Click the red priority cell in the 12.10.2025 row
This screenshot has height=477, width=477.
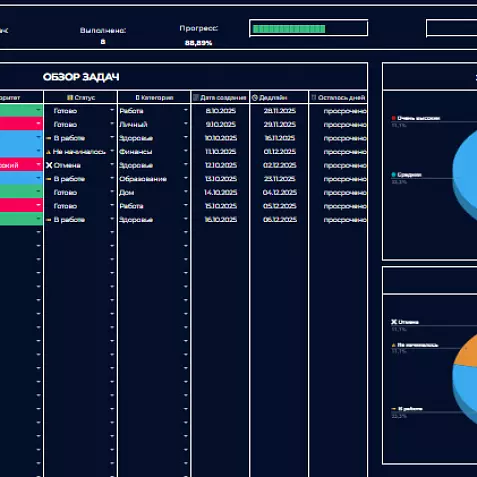coord(21,165)
